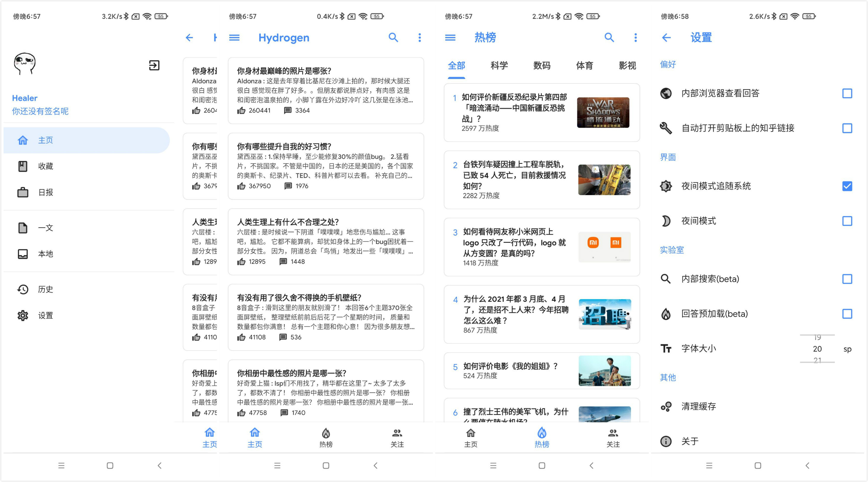Viewport: 868px width, 482px height.
Task: Tap the username Healer link
Action: [25, 98]
